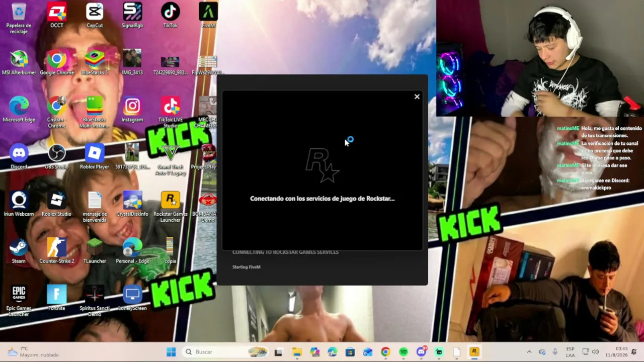
Task: Select the Cristian - Chrome profile shortcut
Action: [x=56, y=113]
